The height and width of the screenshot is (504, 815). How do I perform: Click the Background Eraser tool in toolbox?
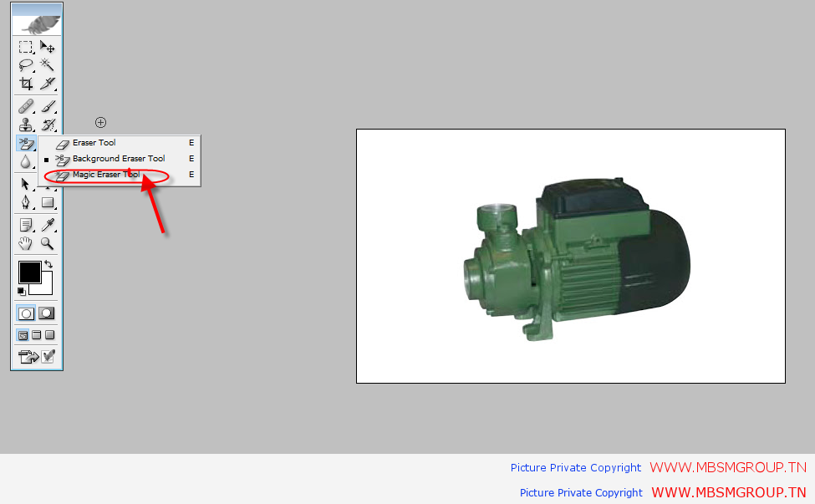coord(25,143)
